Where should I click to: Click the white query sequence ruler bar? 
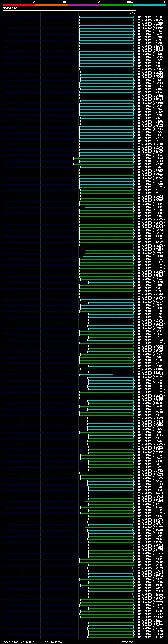(x=69, y=11)
